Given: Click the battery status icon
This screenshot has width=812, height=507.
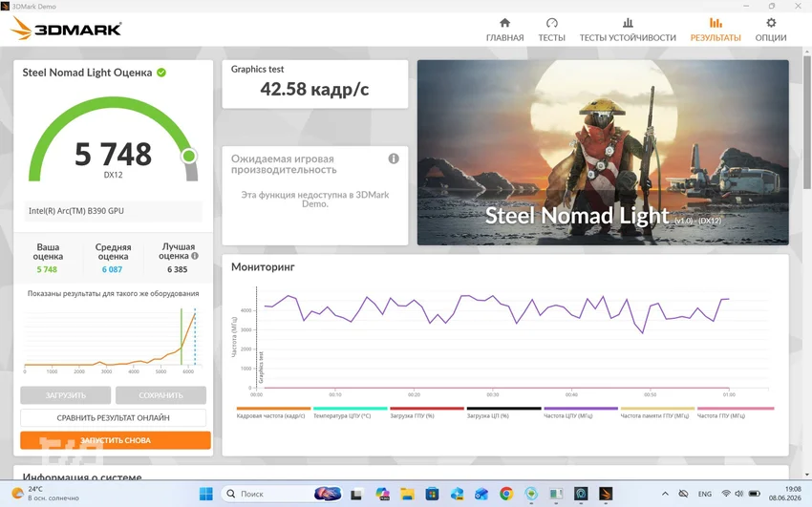Looking at the screenshot, I should click(x=755, y=494).
